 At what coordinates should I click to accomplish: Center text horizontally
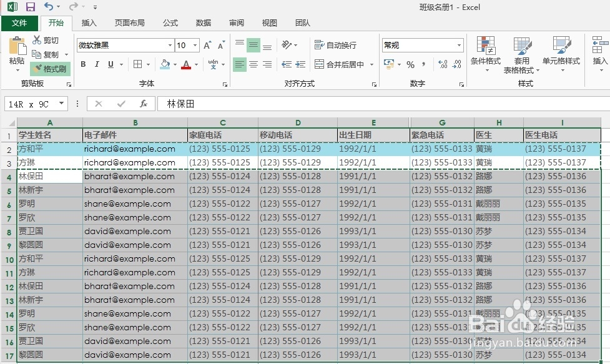(x=253, y=64)
